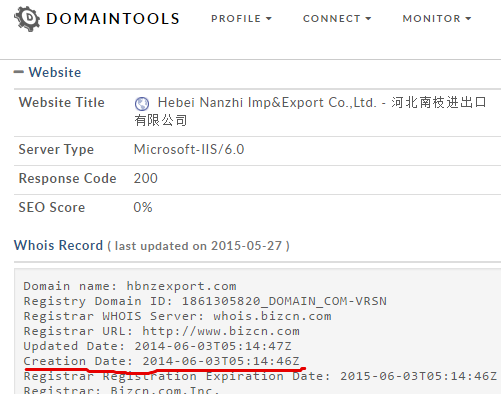Click the last updated on 2015-05-27 text

pyautogui.click(x=199, y=246)
